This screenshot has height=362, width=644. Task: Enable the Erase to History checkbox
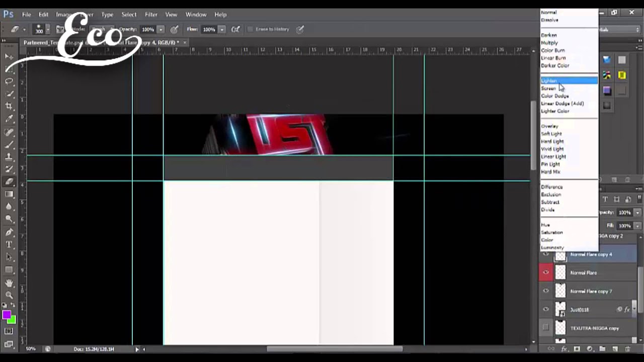(x=250, y=29)
